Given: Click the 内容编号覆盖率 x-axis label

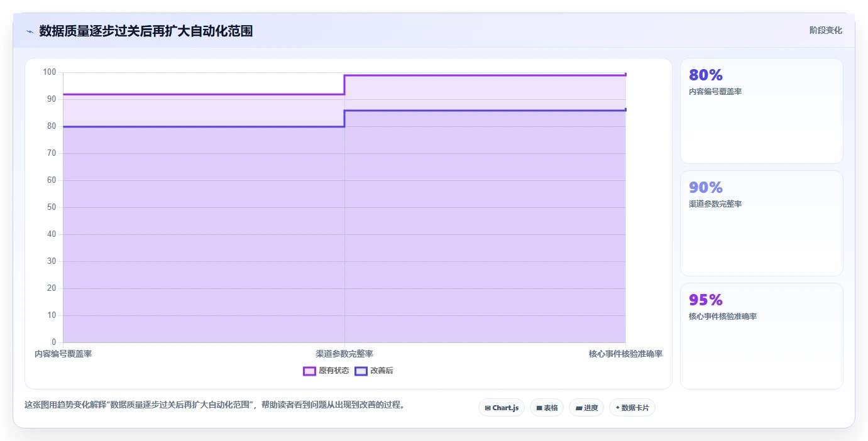Looking at the screenshot, I should pyautogui.click(x=63, y=354).
